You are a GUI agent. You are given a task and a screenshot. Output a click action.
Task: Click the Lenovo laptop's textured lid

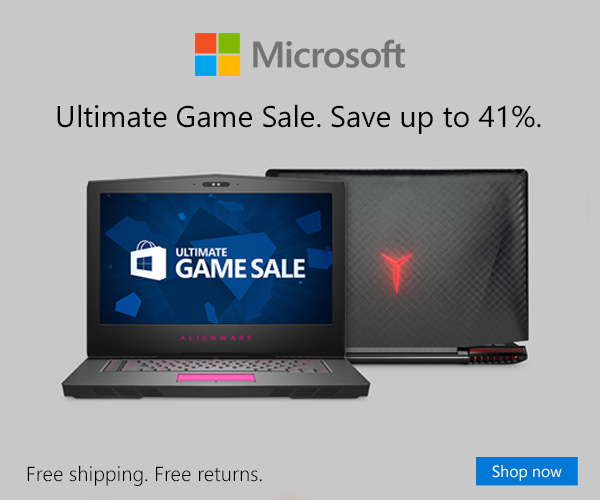click(x=436, y=260)
